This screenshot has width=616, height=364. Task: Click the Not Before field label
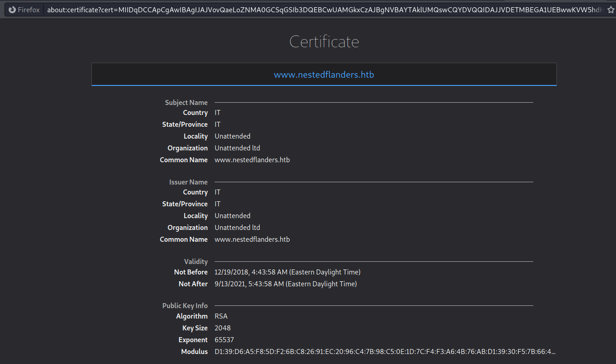[191, 272]
